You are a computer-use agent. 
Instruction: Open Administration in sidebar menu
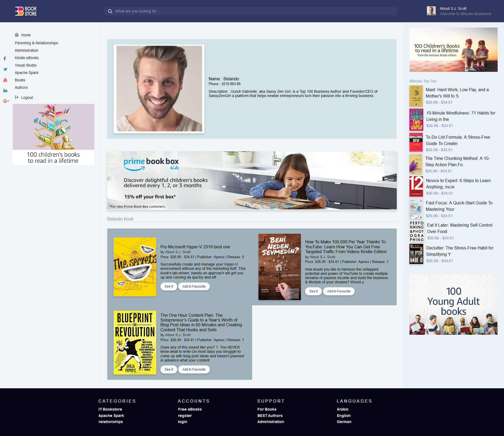26,50
